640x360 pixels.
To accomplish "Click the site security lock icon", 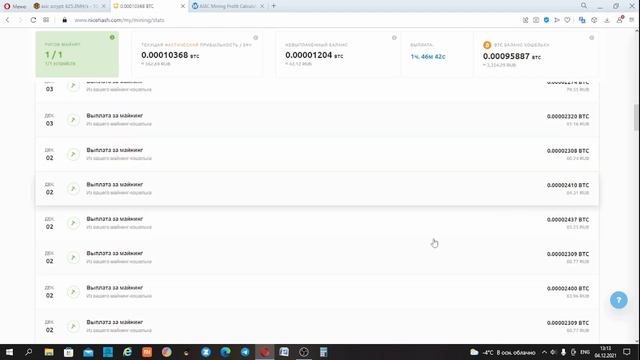I will coord(64,20).
